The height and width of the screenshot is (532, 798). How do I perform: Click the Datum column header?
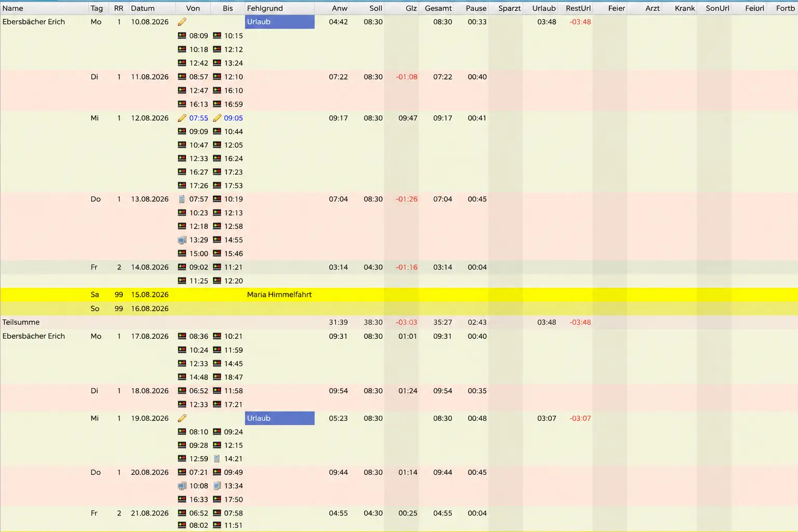click(x=152, y=8)
